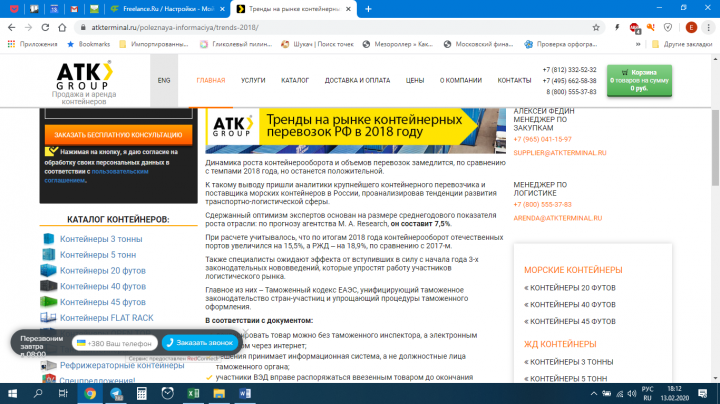Click the 40 ft container icon
The height and width of the screenshot is (404, 720).
(x=48, y=286)
